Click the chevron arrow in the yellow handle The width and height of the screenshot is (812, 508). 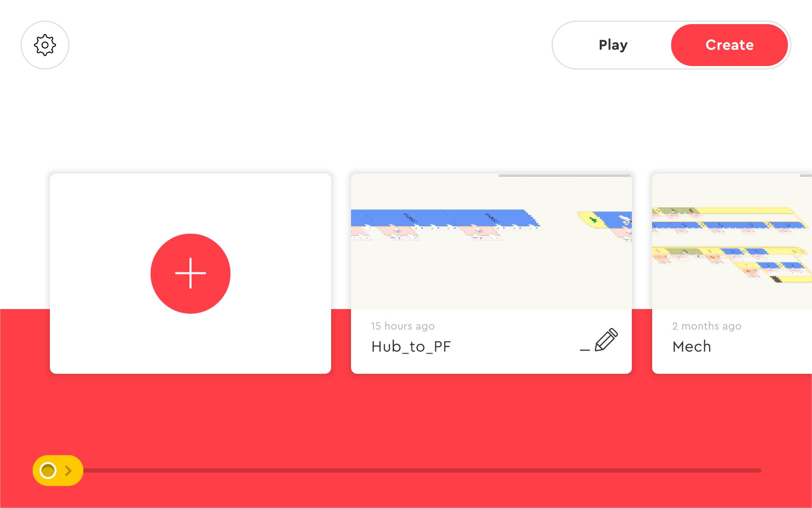[x=68, y=470]
